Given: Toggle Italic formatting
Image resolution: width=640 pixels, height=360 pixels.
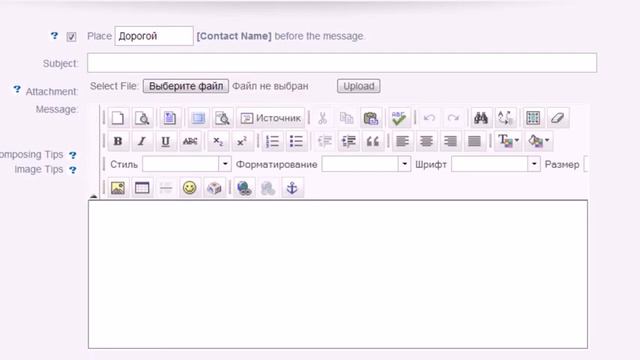Looking at the screenshot, I should click(142, 141).
